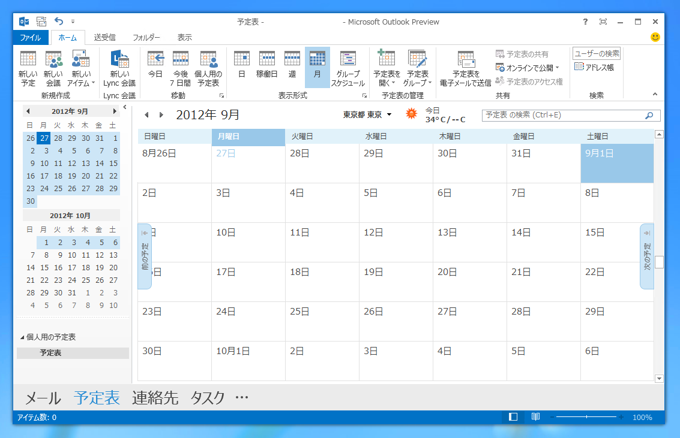Image resolution: width=680 pixels, height=438 pixels.
Task: Open the Open Calendar dropdown (予定表を開く)
Action: click(386, 68)
